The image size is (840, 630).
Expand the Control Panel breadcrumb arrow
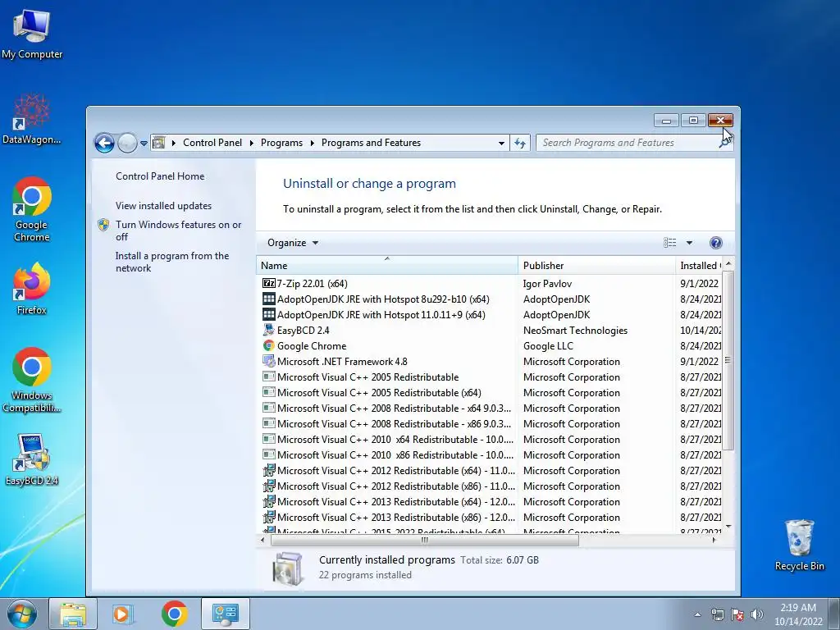(251, 143)
